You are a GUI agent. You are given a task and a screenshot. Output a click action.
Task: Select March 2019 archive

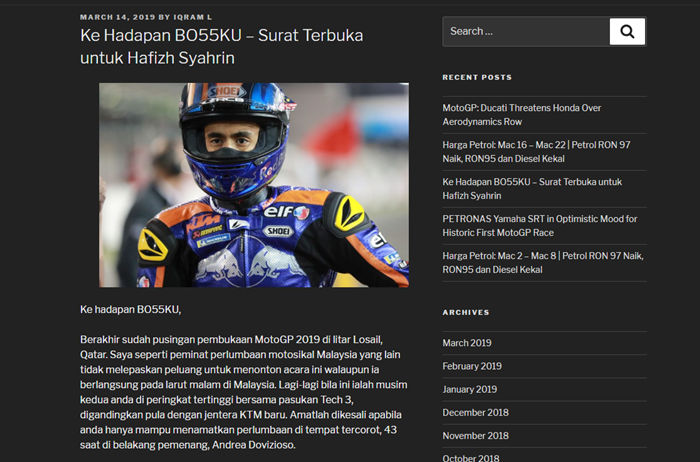click(467, 343)
